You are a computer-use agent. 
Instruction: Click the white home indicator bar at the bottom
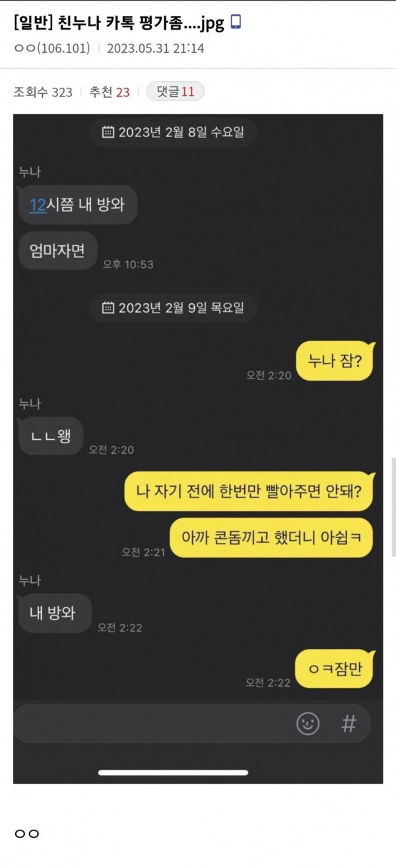coord(173,772)
